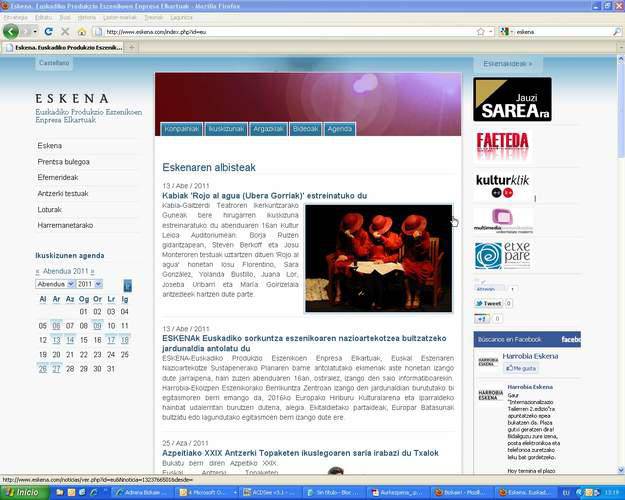Screen dimensions: 625x500
Task: Click the multimedia logo
Action: coord(503,220)
